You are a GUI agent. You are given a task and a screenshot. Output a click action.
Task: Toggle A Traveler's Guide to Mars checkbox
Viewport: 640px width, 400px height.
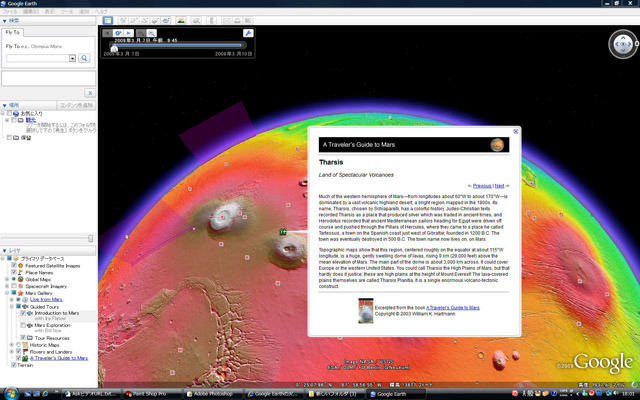18,358
